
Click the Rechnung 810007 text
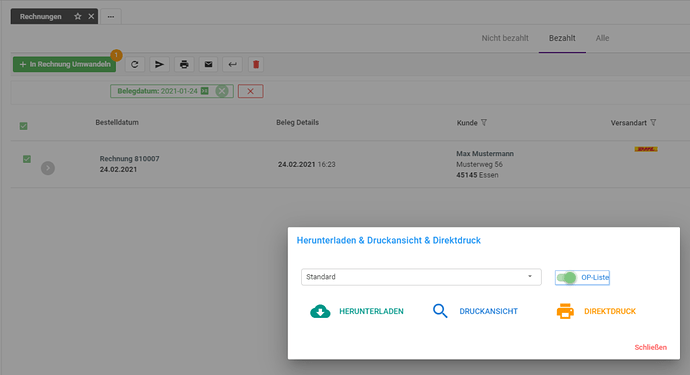click(x=129, y=158)
